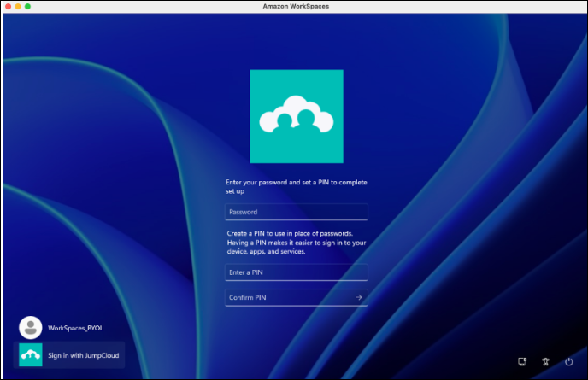588x380 pixels.
Task: Maximize the Amazon WorkSpaces window
Action: point(27,6)
